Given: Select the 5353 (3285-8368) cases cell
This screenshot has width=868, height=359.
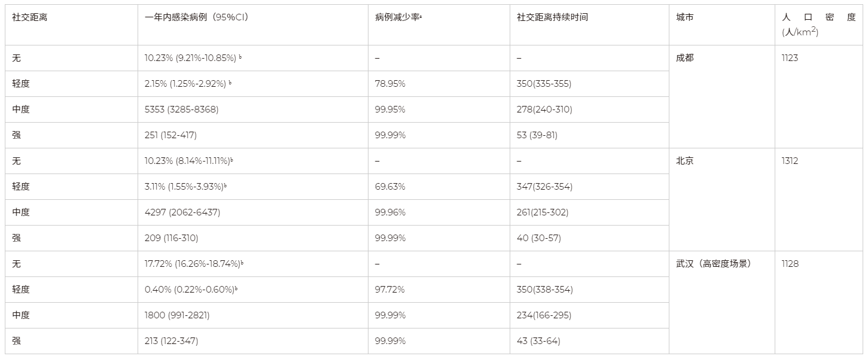Looking at the screenshot, I should click(x=181, y=109).
